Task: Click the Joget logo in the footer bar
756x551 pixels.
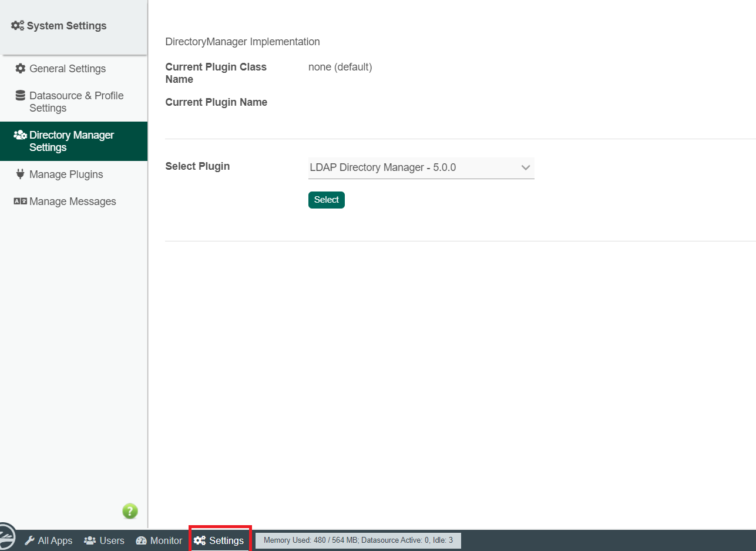Action: [6, 538]
